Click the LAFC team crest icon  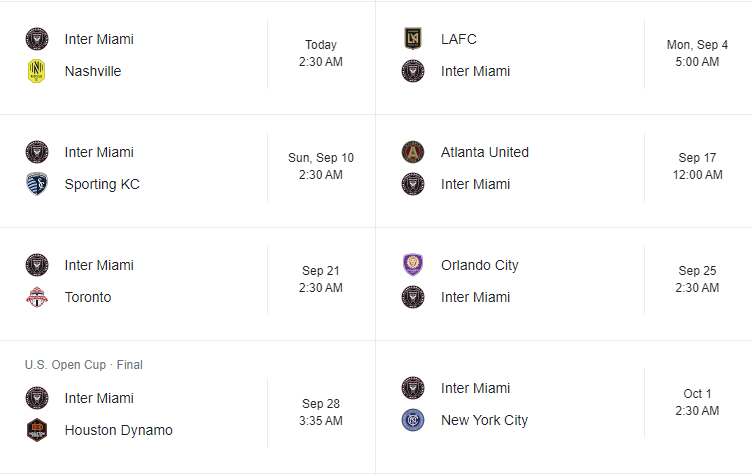pos(413,39)
